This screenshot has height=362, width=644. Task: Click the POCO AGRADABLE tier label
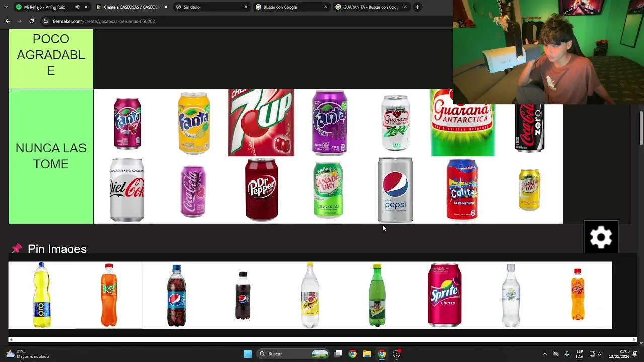51,59
